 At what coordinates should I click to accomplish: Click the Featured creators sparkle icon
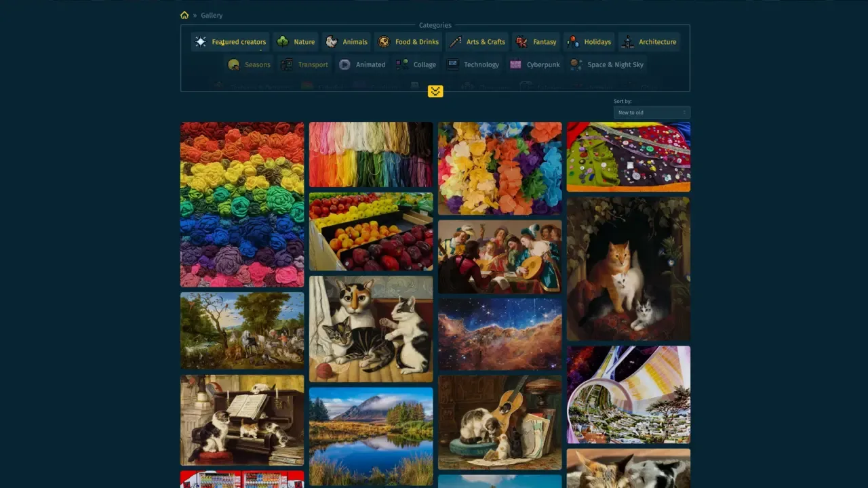[201, 42]
